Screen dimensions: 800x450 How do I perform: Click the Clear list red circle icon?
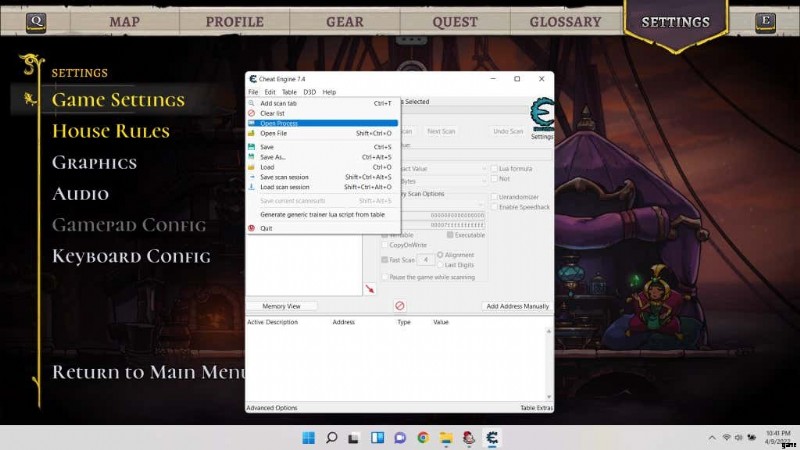point(251,113)
